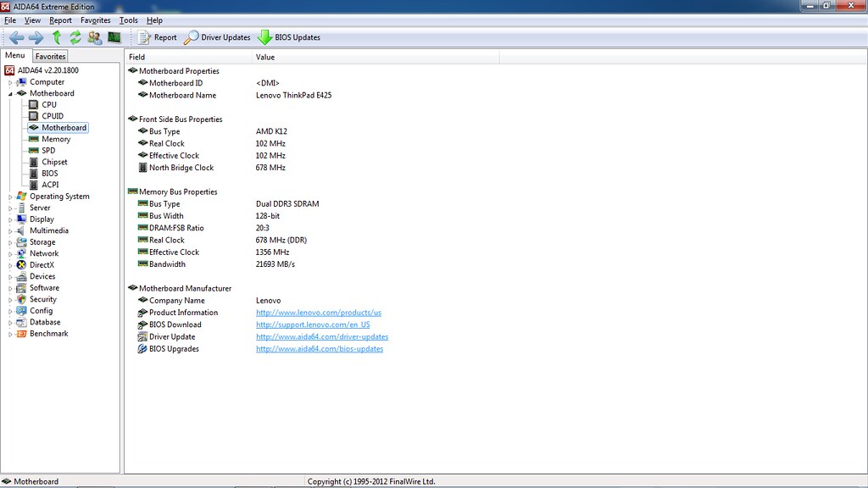868x488 pixels.
Task: Switch to the Favorites tab
Action: tap(50, 57)
